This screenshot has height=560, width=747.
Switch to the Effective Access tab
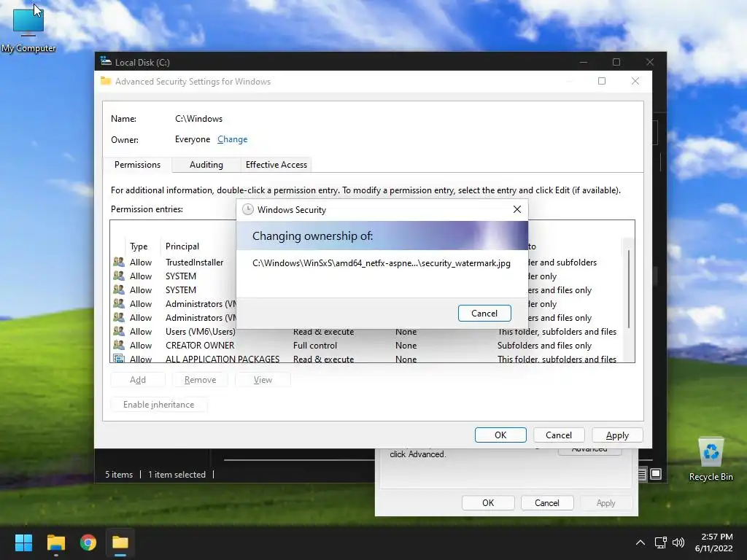tap(276, 165)
